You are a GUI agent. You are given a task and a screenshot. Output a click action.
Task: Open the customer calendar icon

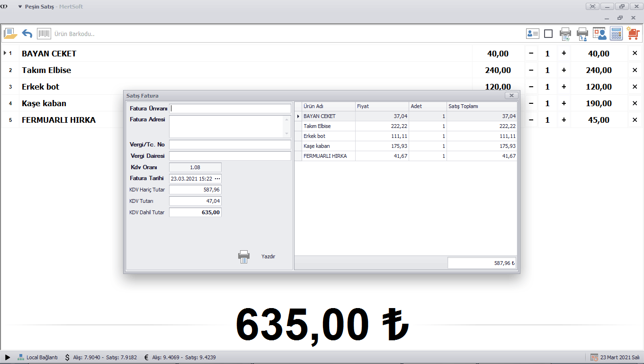[599, 34]
